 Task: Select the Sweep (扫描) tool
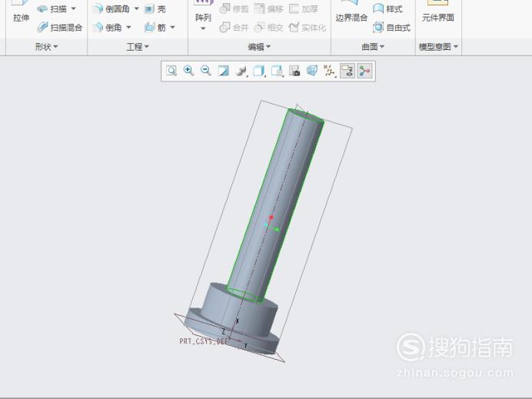pos(52,8)
